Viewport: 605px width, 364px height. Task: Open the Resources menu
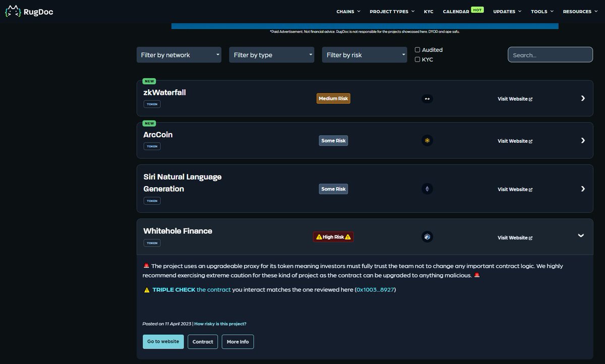point(580,12)
